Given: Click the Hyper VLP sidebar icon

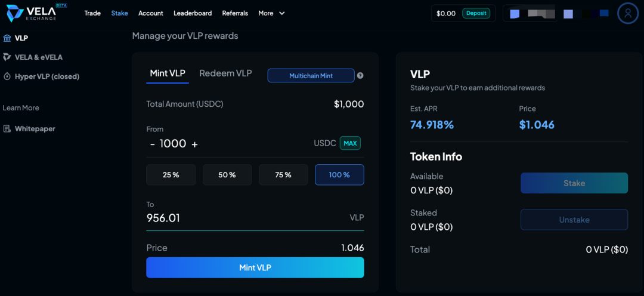Looking at the screenshot, I should click(7, 76).
